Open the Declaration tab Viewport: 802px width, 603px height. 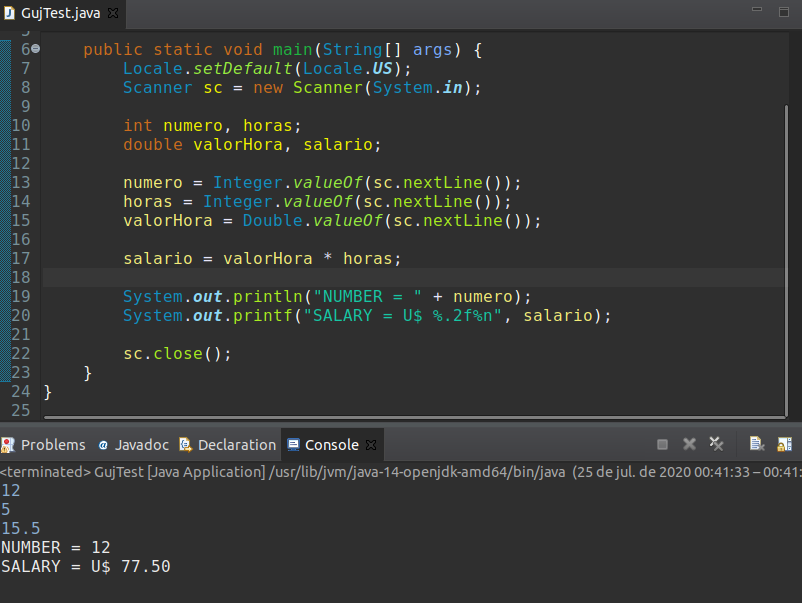pos(228,445)
